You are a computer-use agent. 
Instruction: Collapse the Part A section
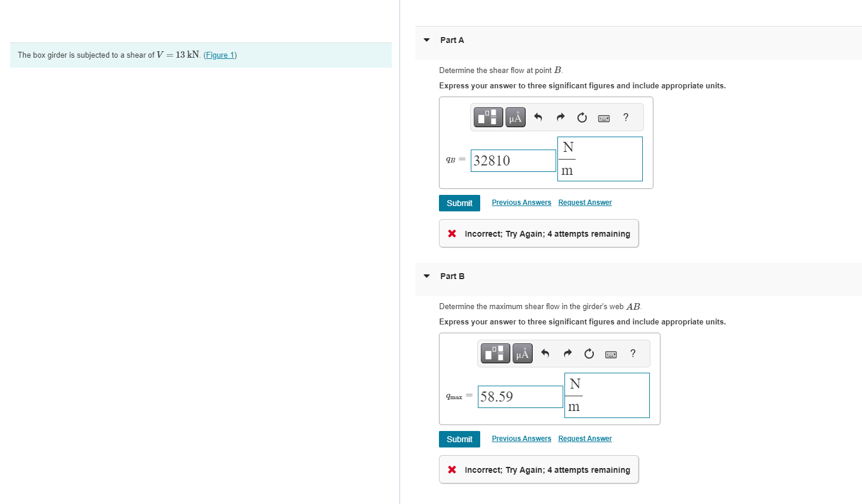click(x=427, y=40)
